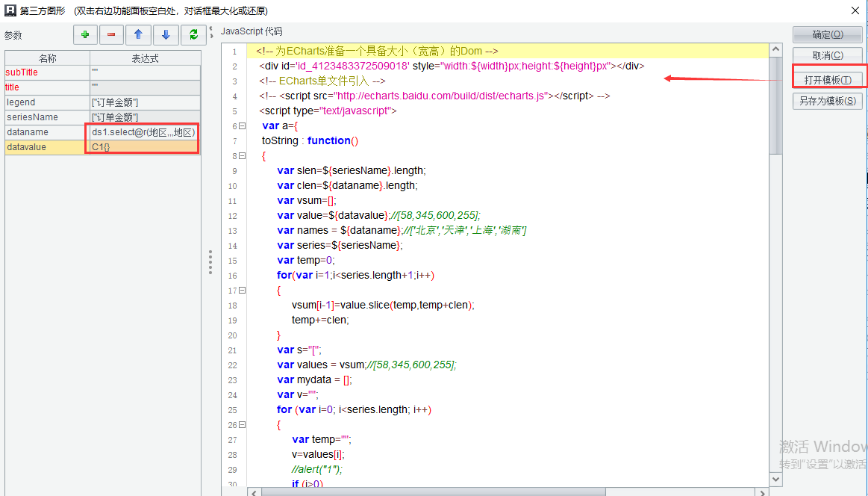Image resolution: width=868 pixels, height=496 pixels.
Task: Collapse code fold at line 8
Action: pyautogui.click(x=242, y=156)
